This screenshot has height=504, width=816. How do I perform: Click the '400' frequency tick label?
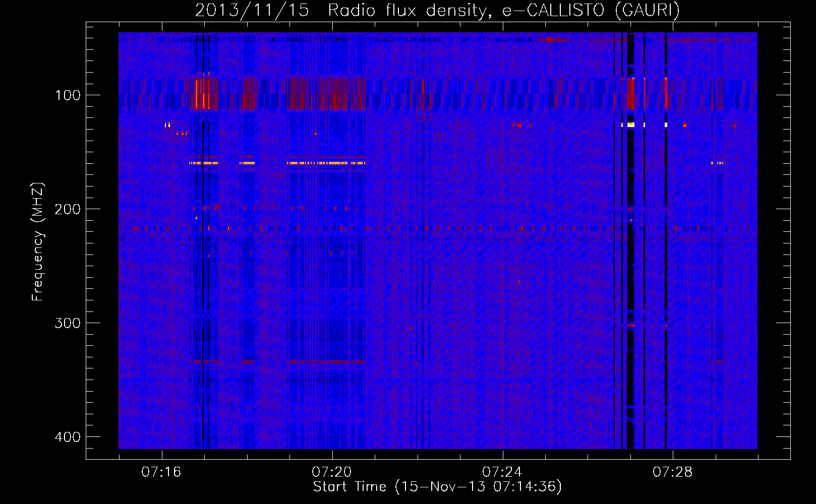68,437
